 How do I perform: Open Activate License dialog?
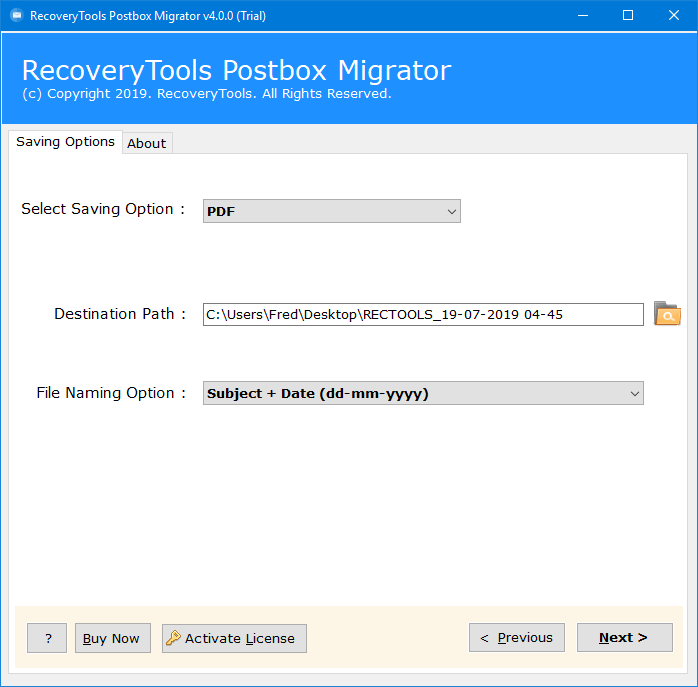pyautogui.click(x=234, y=638)
